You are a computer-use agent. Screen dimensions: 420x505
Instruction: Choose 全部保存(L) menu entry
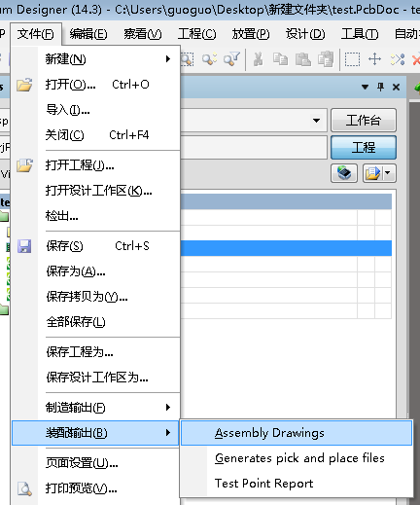95,322
